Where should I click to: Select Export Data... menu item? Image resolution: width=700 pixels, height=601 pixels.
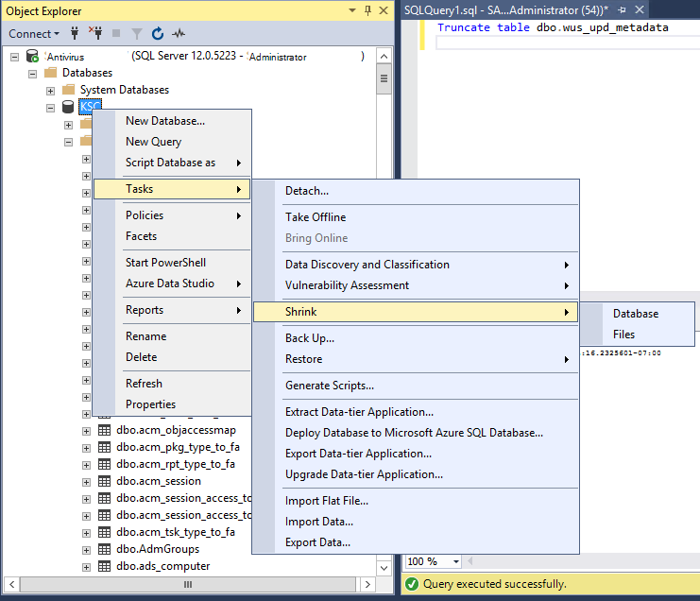416,542
